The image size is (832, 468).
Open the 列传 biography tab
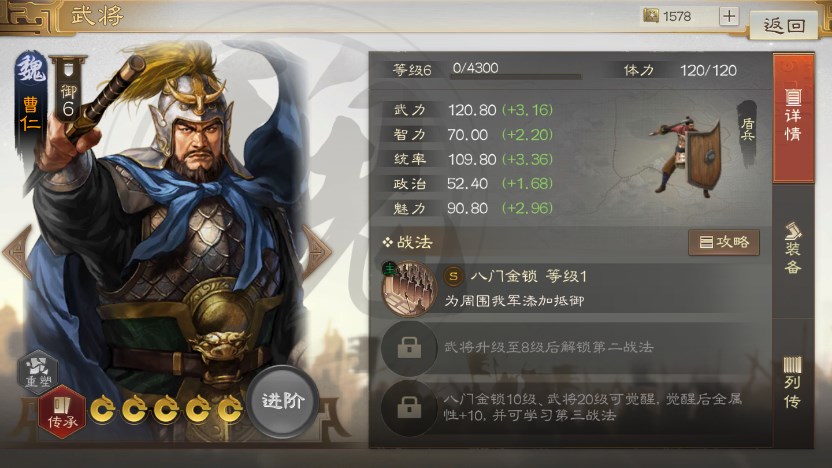(x=793, y=383)
